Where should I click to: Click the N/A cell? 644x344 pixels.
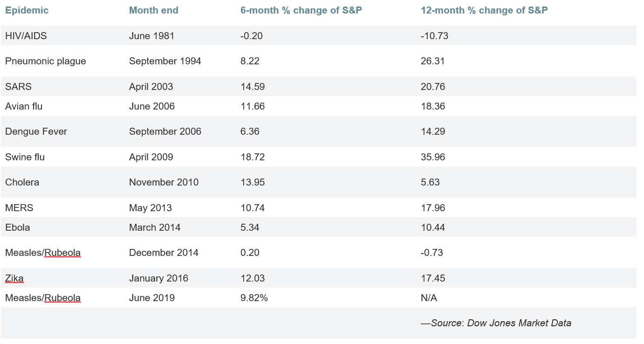429,298
